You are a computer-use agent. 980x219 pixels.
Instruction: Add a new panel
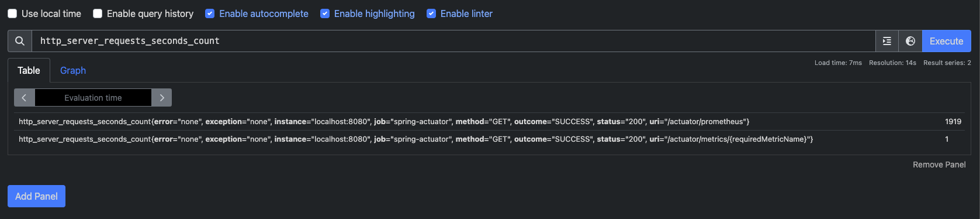[x=36, y=196]
